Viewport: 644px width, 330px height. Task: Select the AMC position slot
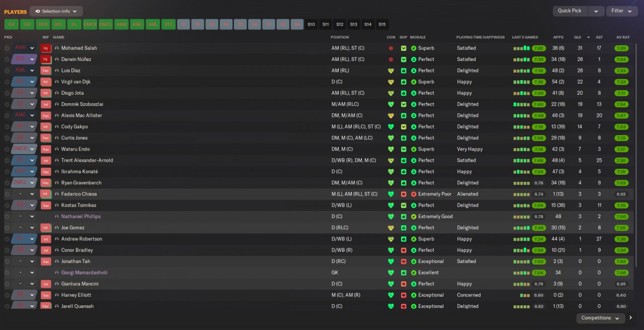pyautogui.click(x=137, y=24)
